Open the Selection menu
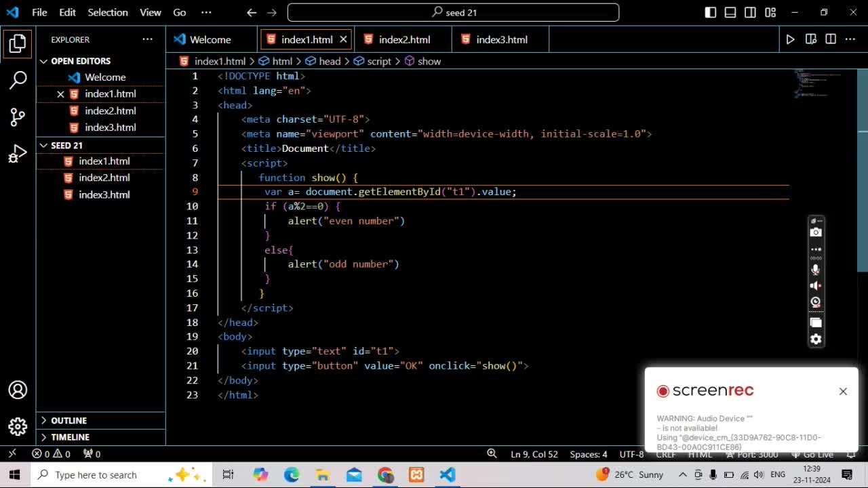This screenshot has height=488, width=868. (107, 12)
